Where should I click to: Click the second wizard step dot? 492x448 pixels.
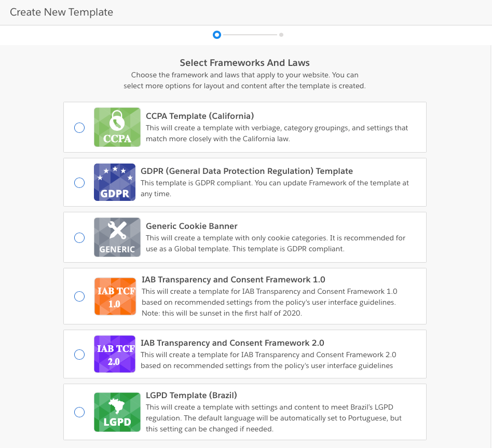tap(281, 35)
